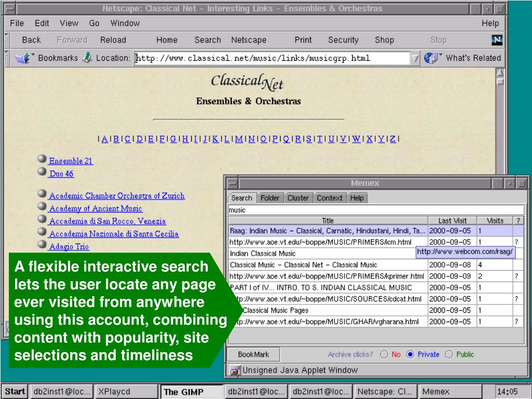Open the Duo 46 link
532x399 pixels.
click(61, 174)
